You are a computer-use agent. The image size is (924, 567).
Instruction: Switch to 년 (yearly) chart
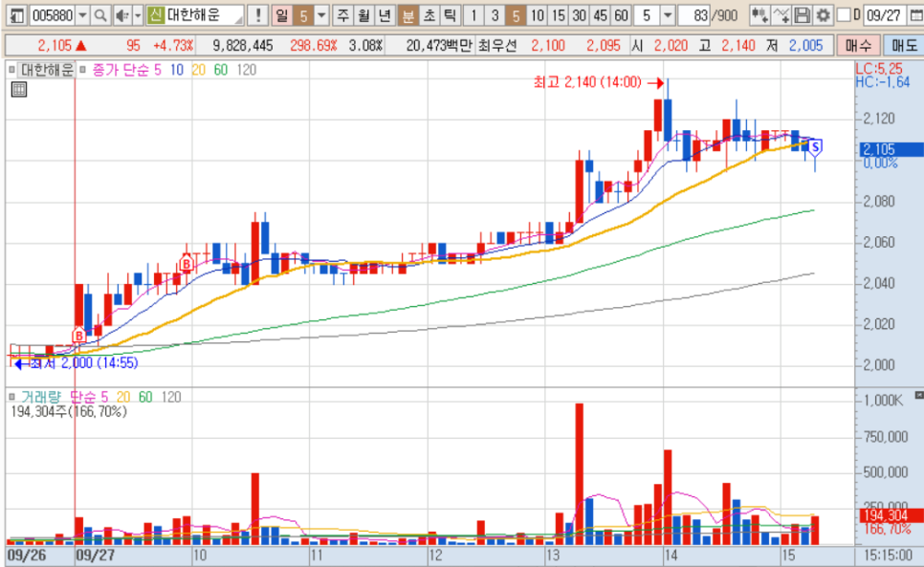pyautogui.click(x=385, y=15)
